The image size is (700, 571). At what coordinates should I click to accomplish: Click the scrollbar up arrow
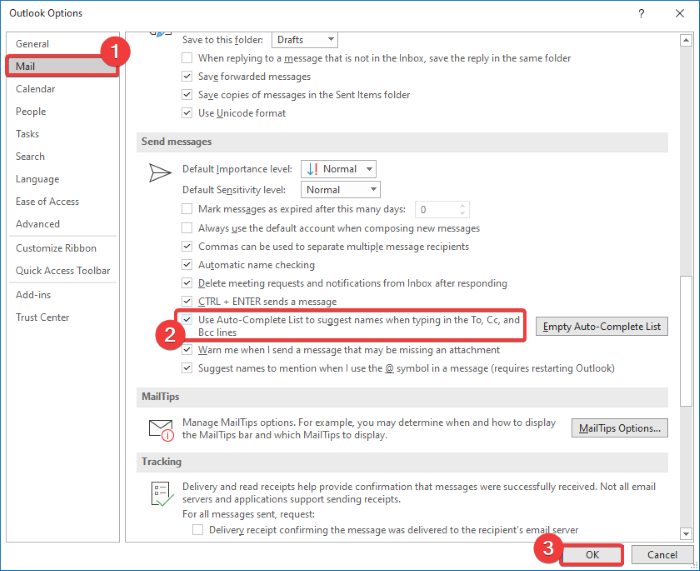click(686, 41)
